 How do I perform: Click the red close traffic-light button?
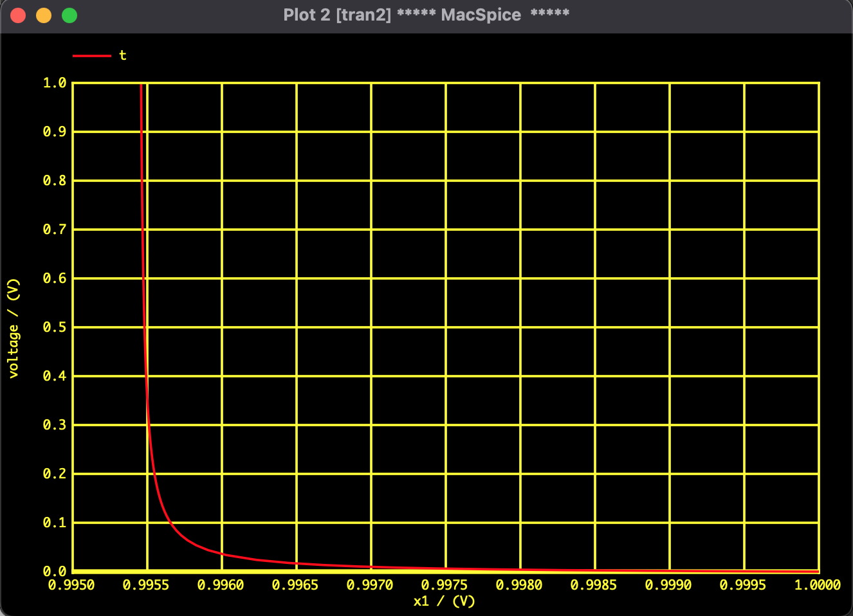click(18, 14)
